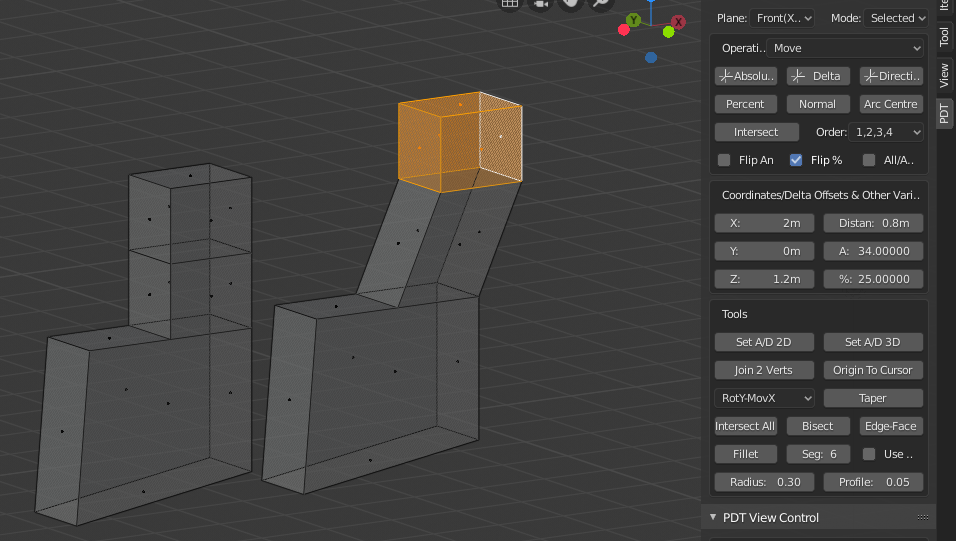The height and width of the screenshot is (541, 956).
Task: Expand the RotY-MovX taper axes dropdown
Action: click(765, 398)
